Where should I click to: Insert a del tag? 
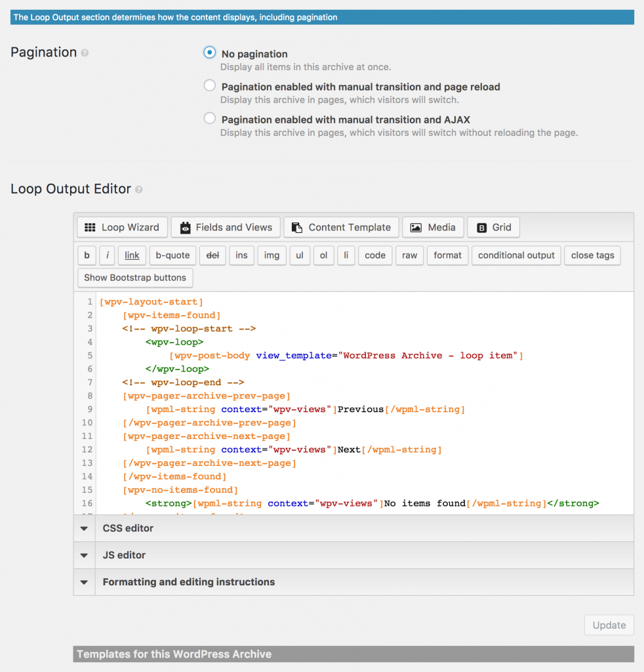(213, 255)
